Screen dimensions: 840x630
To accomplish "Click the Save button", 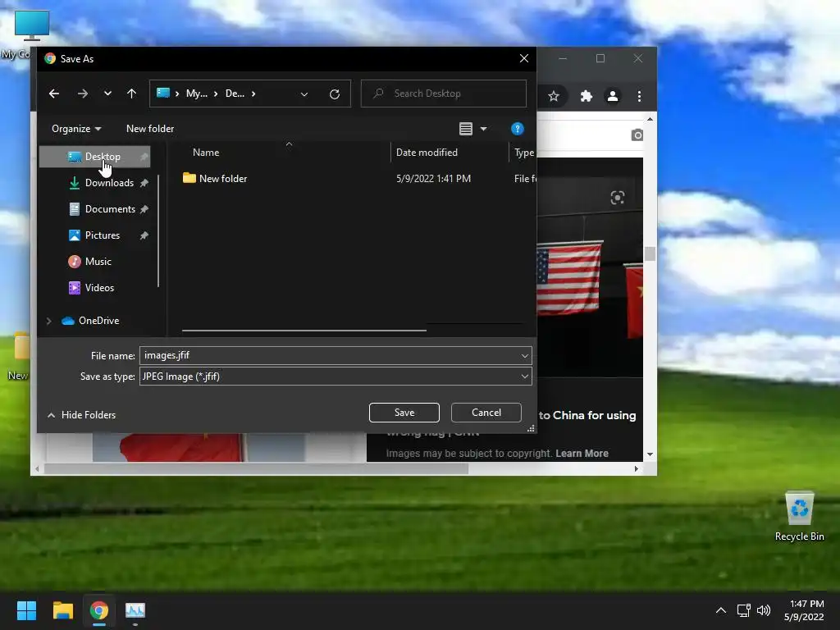I will click(x=404, y=413).
